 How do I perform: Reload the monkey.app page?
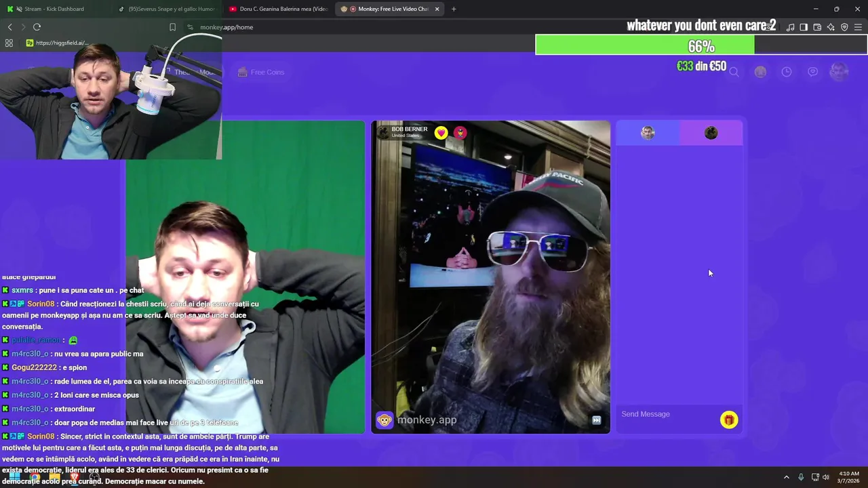(x=37, y=27)
